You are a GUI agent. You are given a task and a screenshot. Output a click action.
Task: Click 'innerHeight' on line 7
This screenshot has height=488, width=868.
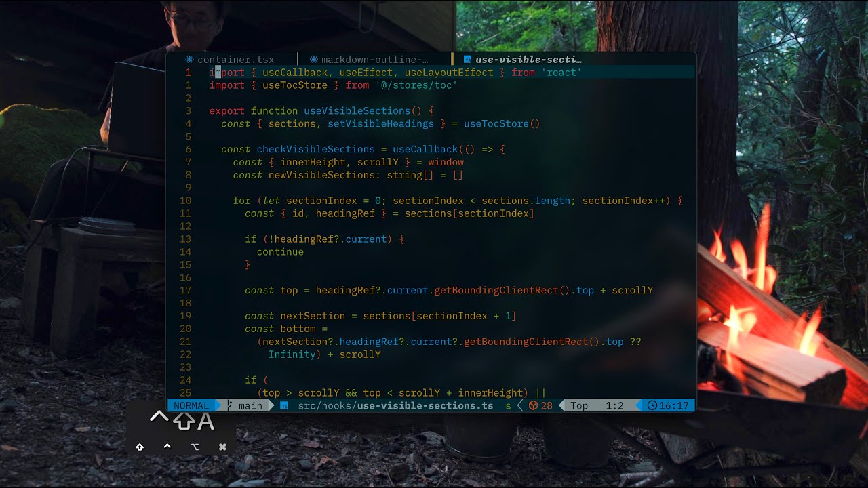(313, 163)
